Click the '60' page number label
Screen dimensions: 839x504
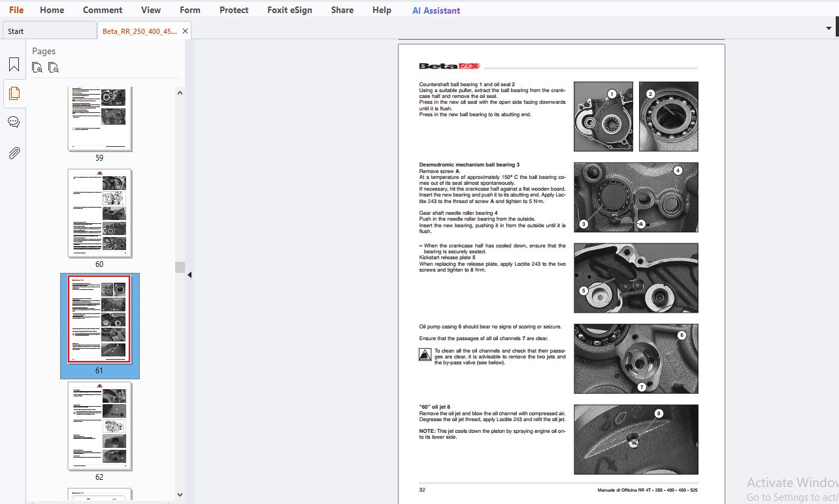click(x=99, y=264)
